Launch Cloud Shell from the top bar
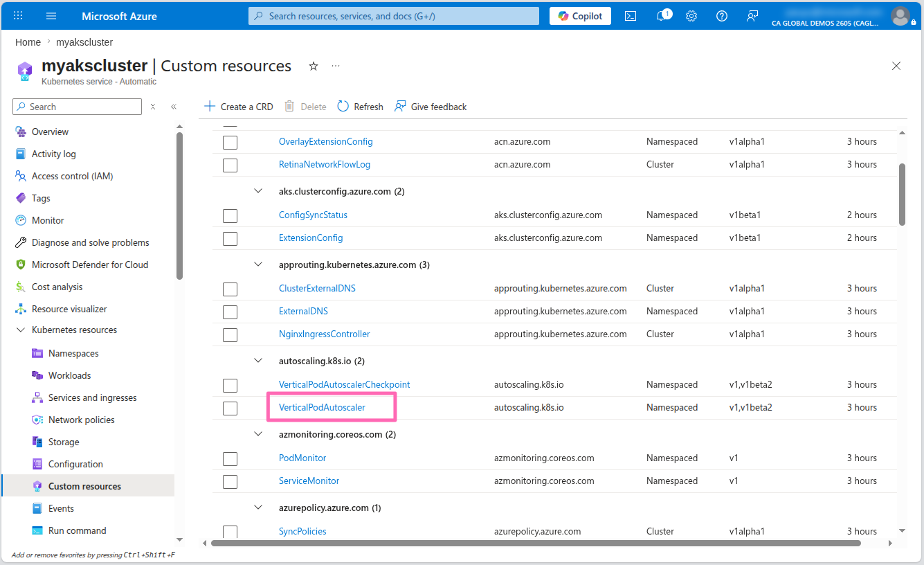This screenshot has width=924, height=565. point(631,16)
